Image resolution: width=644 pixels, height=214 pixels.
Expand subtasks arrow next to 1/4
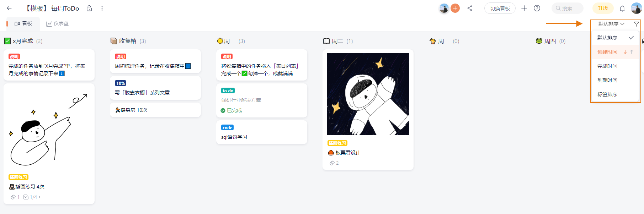coord(39,197)
